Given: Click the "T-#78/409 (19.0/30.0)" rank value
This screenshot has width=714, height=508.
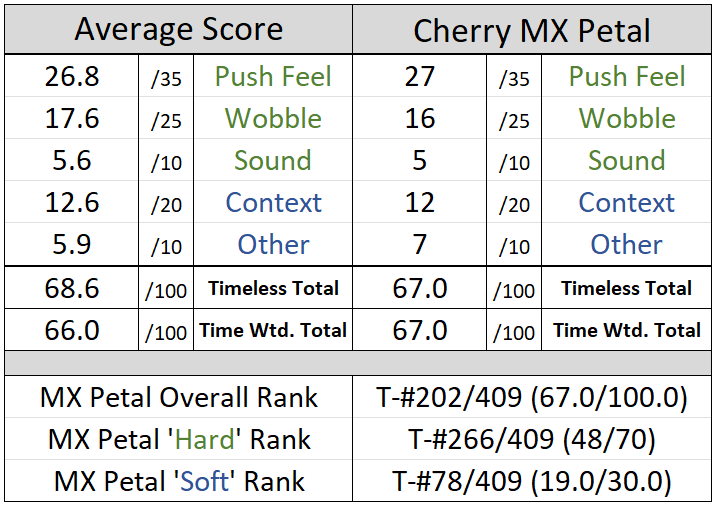Looking at the screenshot, I should (531, 481).
